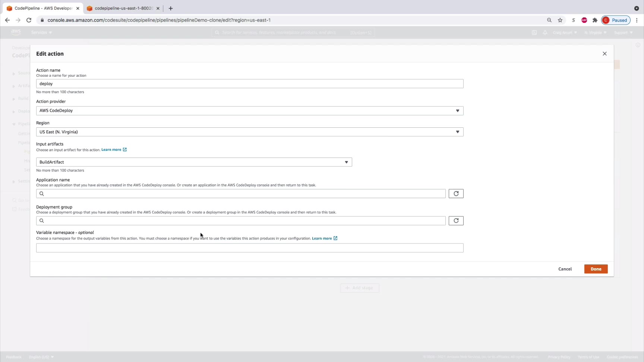Refresh the Deployment group list
Screen dimensions: 644x362
tap(456, 221)
